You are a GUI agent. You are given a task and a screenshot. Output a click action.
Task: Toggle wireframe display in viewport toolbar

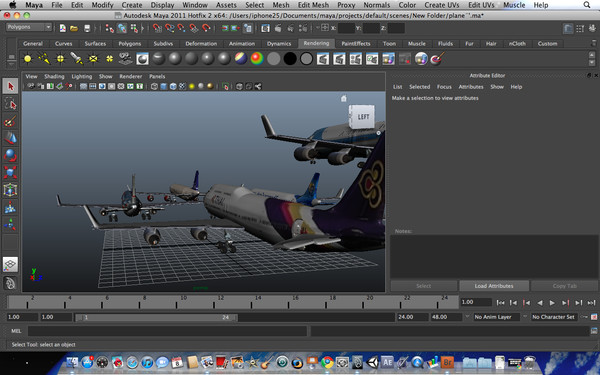(x=154, y=86)
